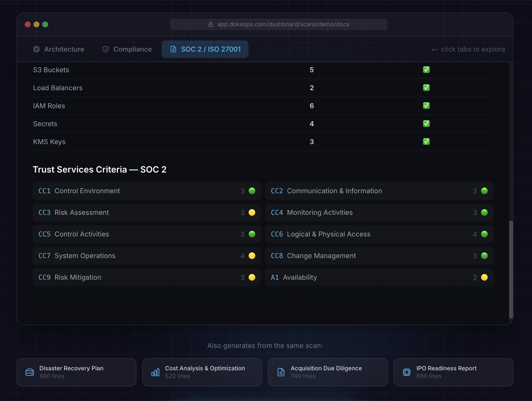This screenshot has width=532, height=401.
Task: Click the magnifier document icon for Acquisition Due Diligence
Action: coord(281,372)
